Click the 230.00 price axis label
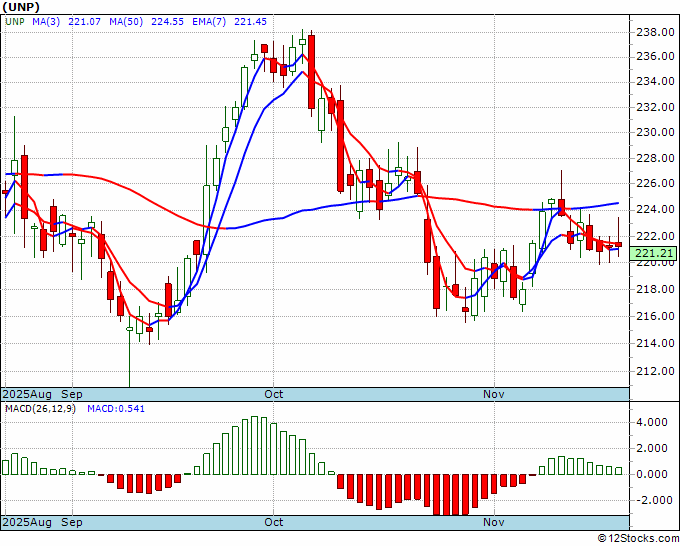 [x=655, y=132]
